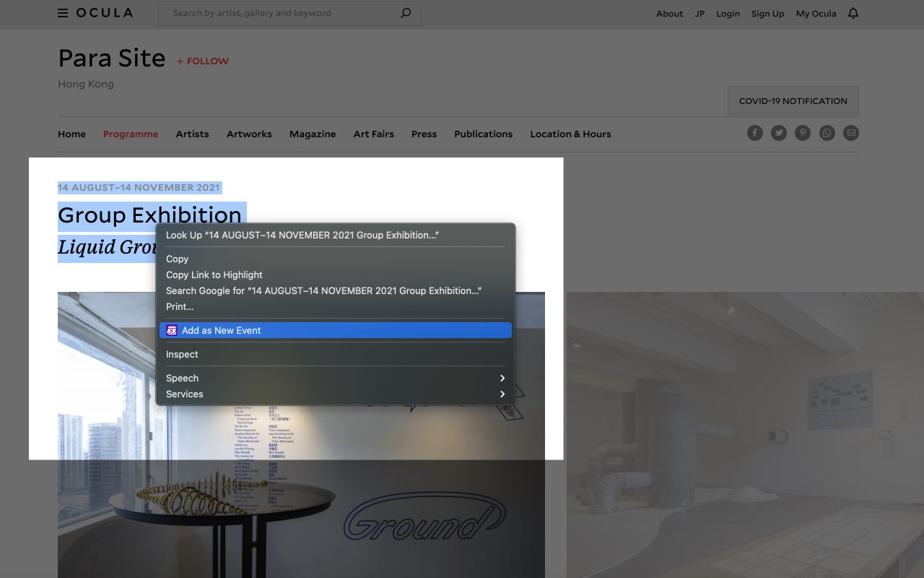Expand the Speech submenu arrow
Image resolution: width=924 pixels, height=578 pixels.
[502, 378]
